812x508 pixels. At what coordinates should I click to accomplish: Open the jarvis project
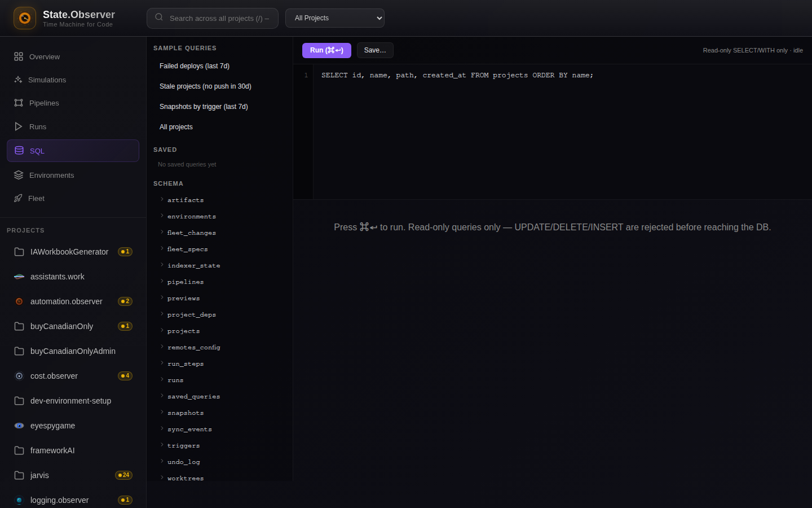coord(73,475)
